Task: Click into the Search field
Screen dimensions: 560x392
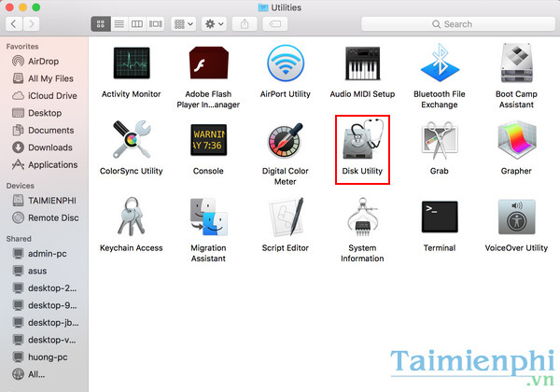Action: (x=458, y=24)
